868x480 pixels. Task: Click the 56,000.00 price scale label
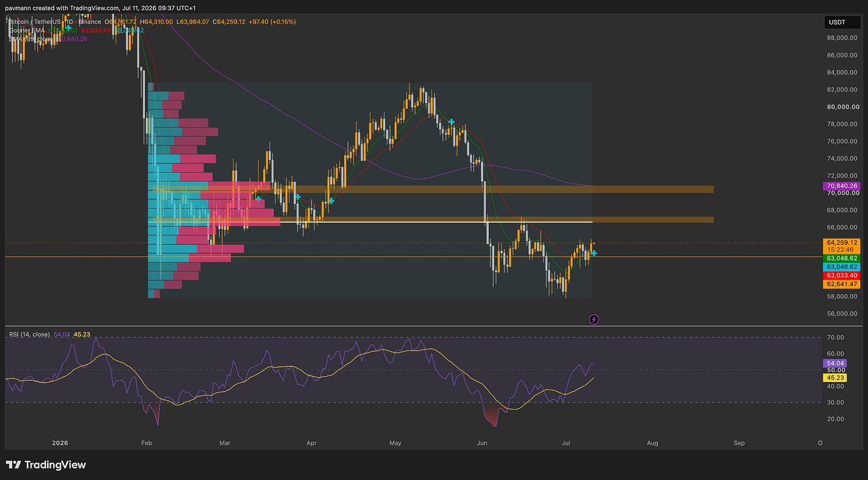pos(841,314)
